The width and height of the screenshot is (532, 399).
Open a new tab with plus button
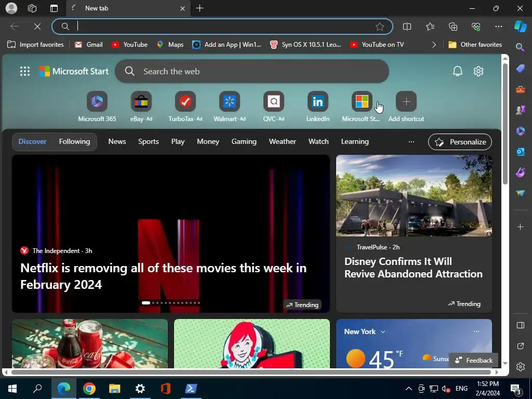pos(200,8)
